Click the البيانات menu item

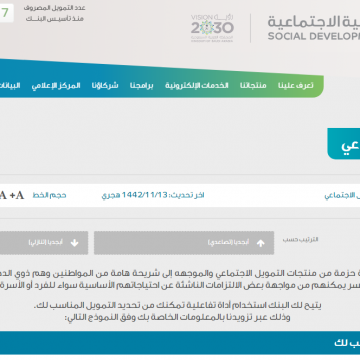[10, 86]
